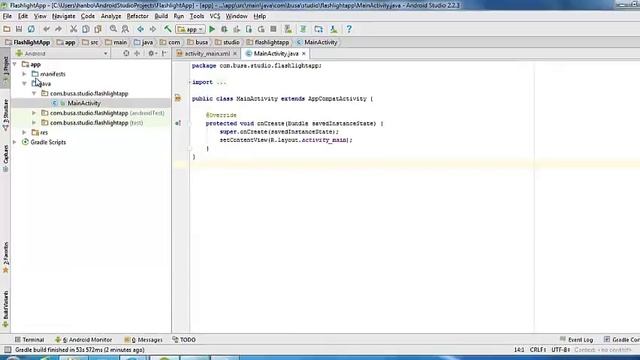Open the Build menu
This screenshot has width=640, height=360.
pyautogui.click(x=161, y=16)
